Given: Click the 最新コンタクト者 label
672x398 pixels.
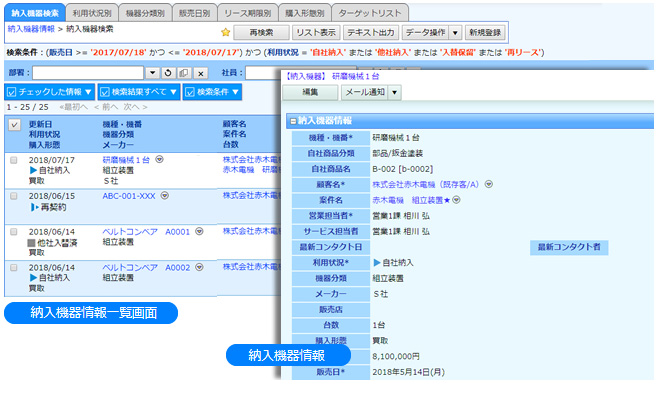Looking at the screenshot, I should click(x=569, y=247).
